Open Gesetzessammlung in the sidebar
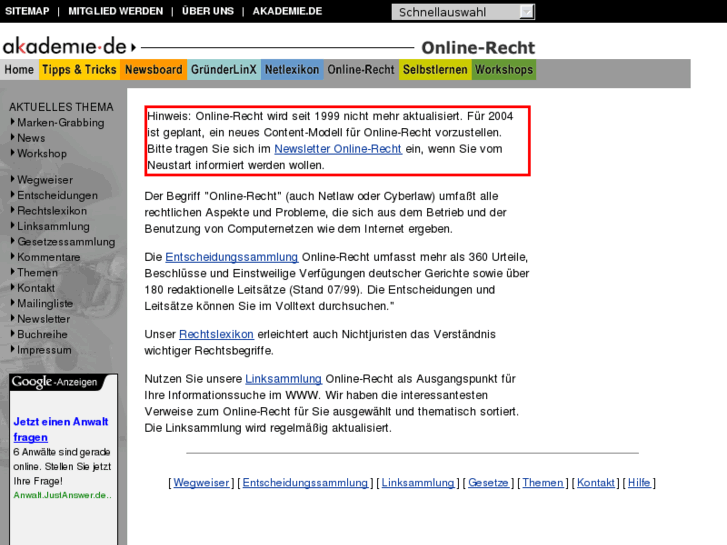This screenshot has height=545, width=727. tap(66, 242)
